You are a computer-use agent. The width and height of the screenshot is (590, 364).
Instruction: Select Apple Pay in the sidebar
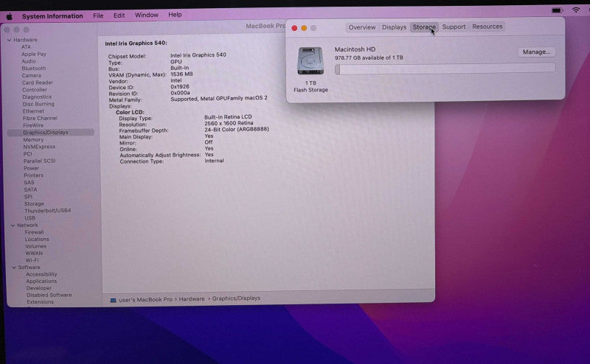tap(34, 54)
